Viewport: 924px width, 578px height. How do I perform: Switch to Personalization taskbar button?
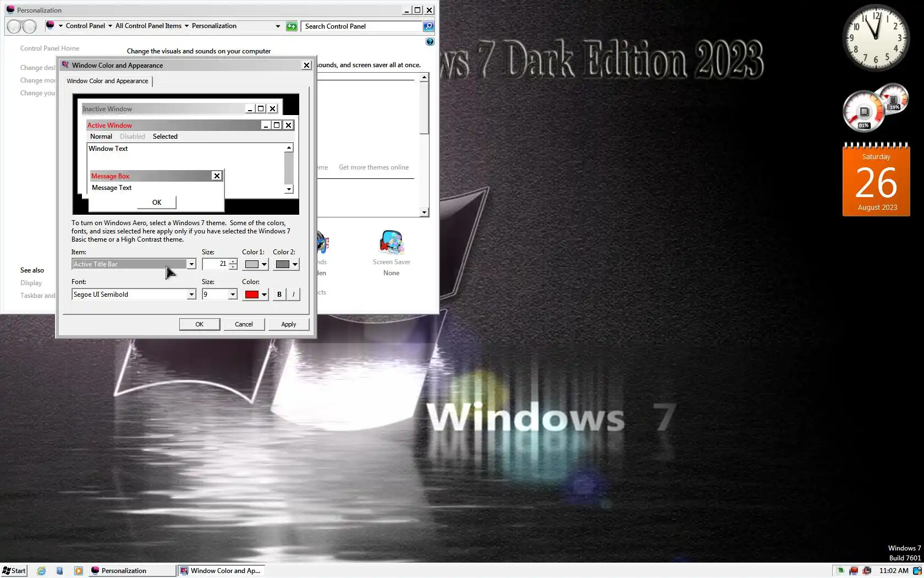tap(132, 571)
